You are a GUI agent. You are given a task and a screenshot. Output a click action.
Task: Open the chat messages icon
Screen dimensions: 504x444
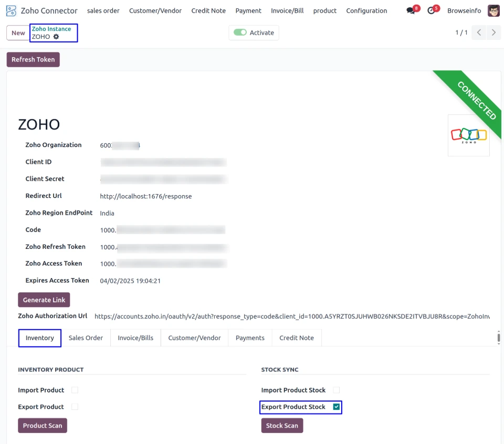click(411, 11)
